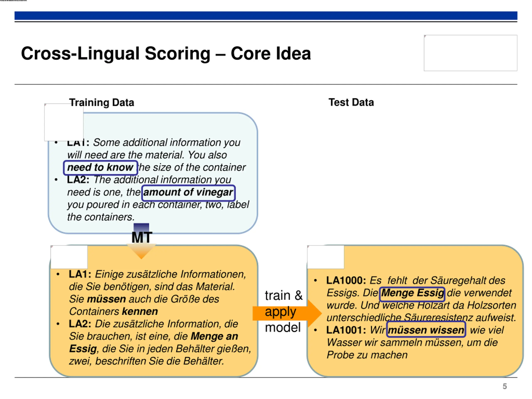The height and width of the screenshot is (399, 532).
Task: Click the German 'LA1:' label
Action: (80, 274)
